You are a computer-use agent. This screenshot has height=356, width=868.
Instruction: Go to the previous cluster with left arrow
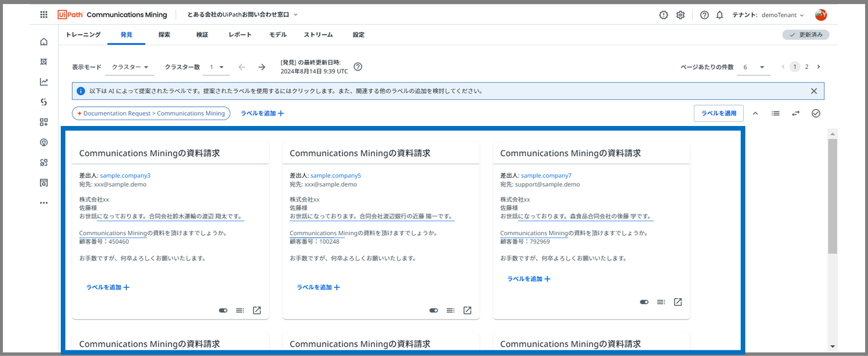pos(242,67)
